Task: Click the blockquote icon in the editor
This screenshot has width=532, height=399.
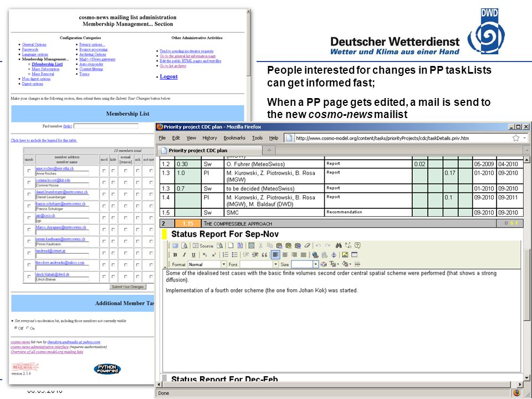Action: click(264, 255)
